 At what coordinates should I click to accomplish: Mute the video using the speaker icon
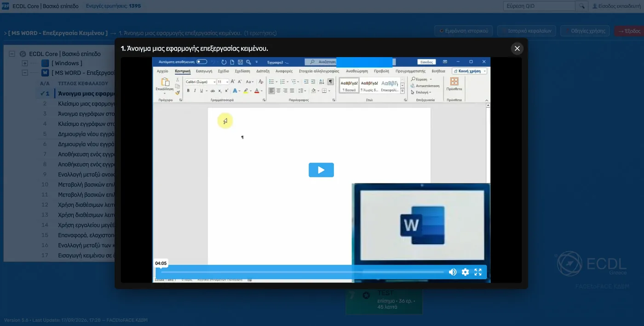tap(453, 272)
